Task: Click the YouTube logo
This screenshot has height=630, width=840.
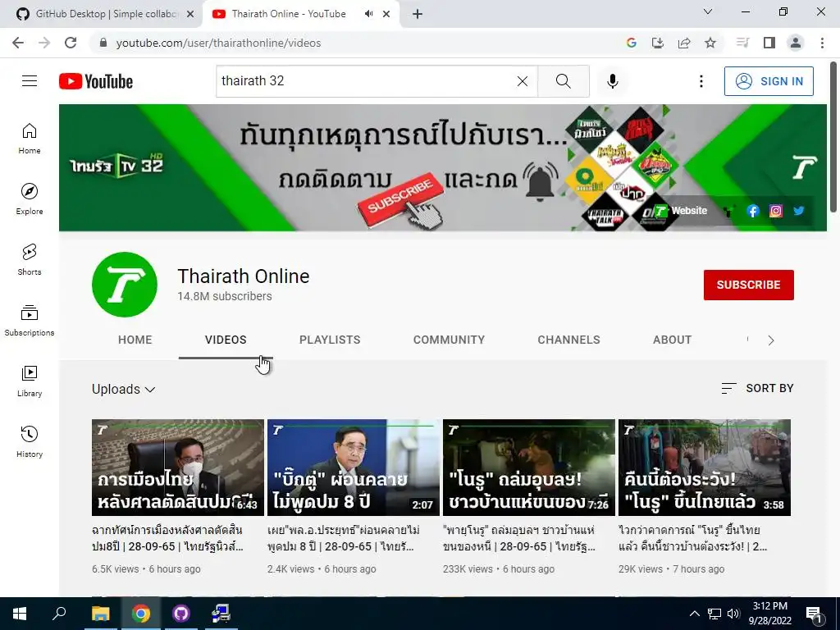Action: (96, 81)
